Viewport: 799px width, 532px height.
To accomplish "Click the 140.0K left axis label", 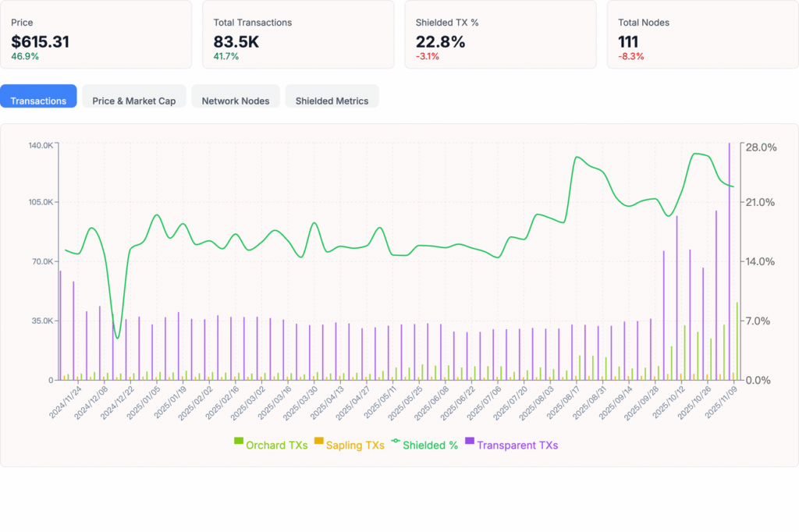I will 41,146.
